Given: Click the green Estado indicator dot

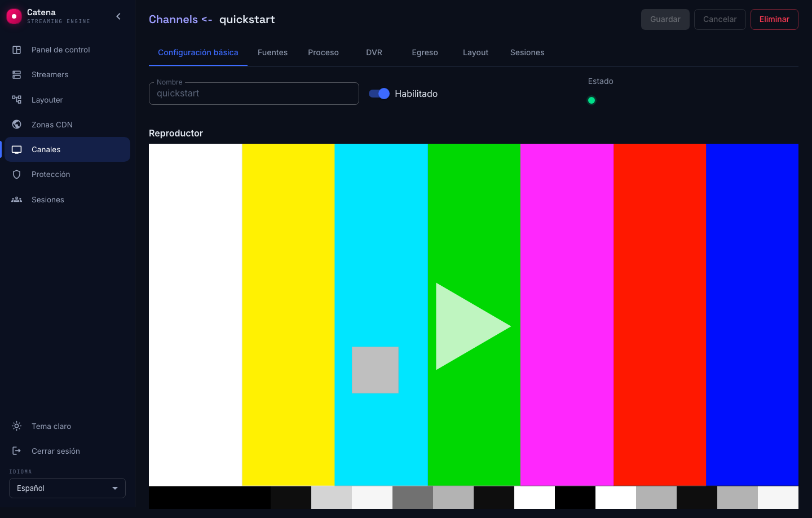Looking at the screenshot, I should coord(592,100).
